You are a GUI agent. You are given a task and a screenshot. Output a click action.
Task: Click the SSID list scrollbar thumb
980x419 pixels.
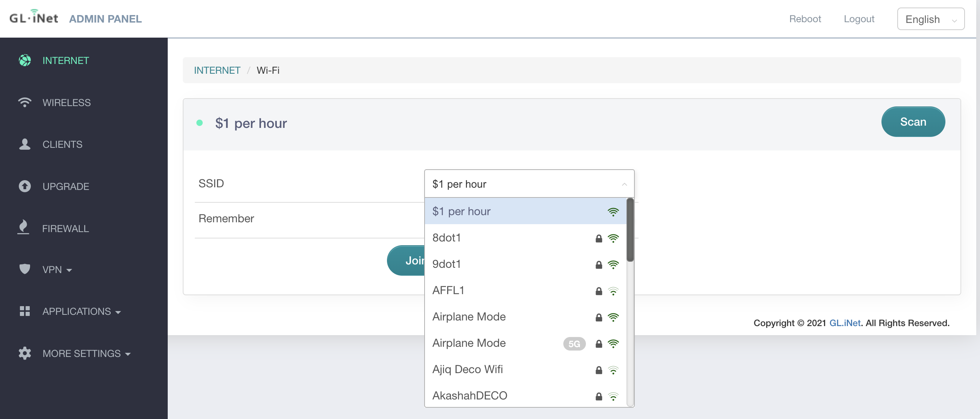point(630,229)
